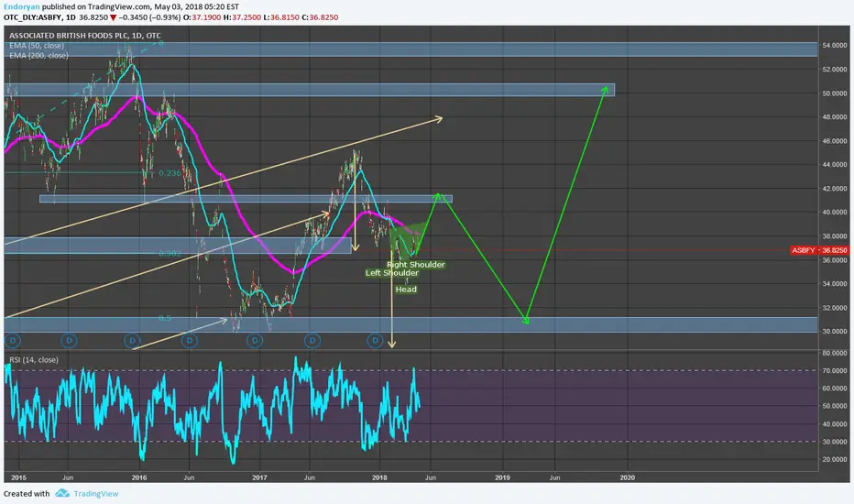Click the D dividend marker above the 2016 label
This screenshot has height=504, width=854.
[132, 341]
